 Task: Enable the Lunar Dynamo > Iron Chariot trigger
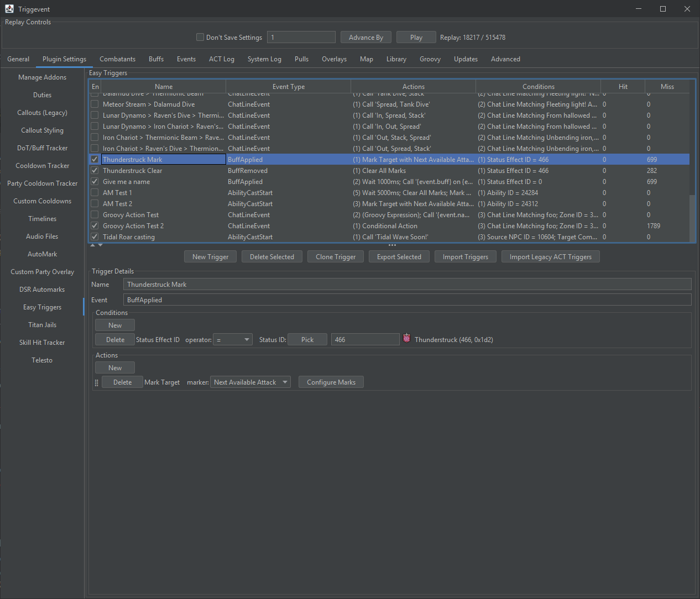(95, 127)
